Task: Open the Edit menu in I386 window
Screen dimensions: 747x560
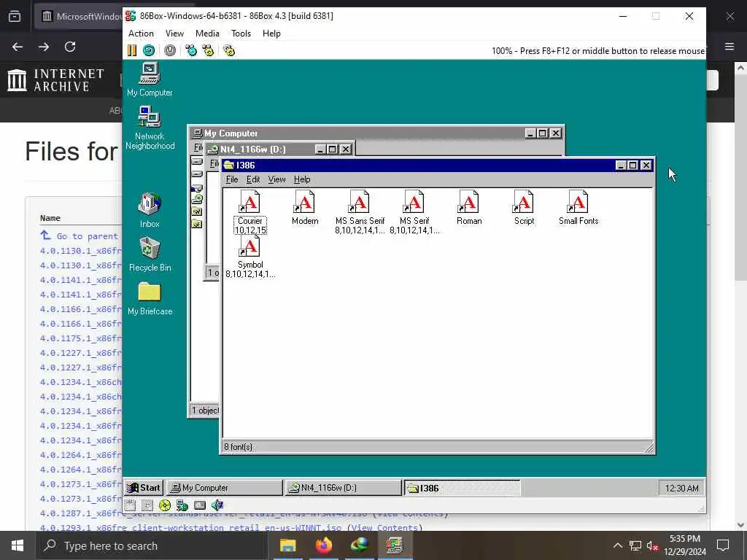Action: pyautogui.click(x=253, y=179)
